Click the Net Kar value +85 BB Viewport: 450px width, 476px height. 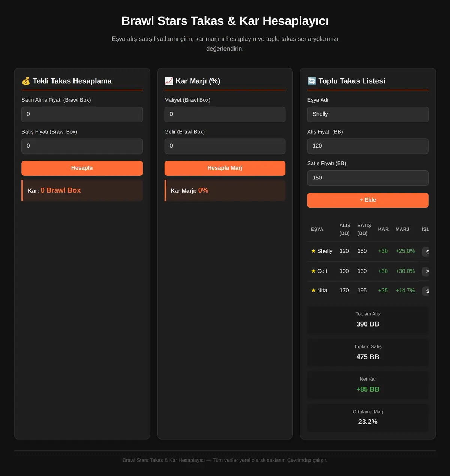point(368,390)
